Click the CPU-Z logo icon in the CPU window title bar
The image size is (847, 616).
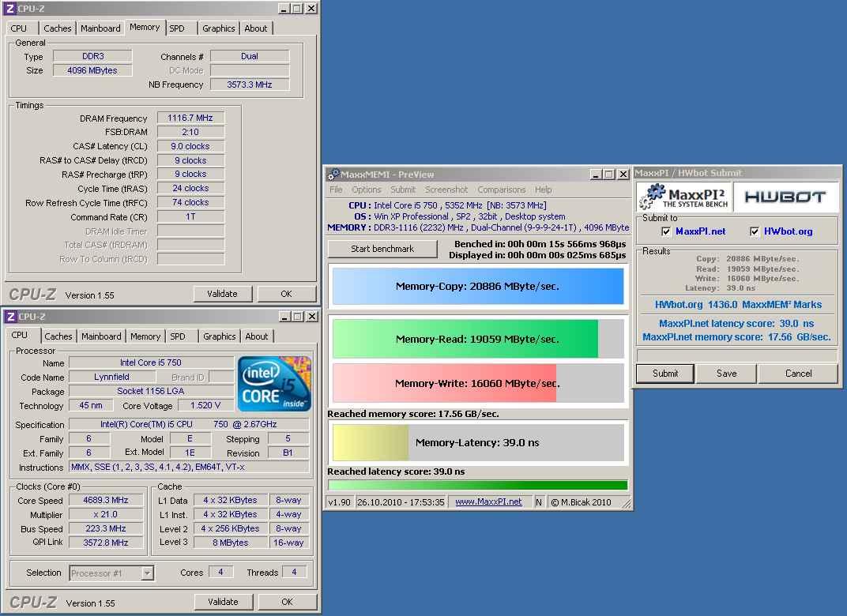[x=10, y=317]
